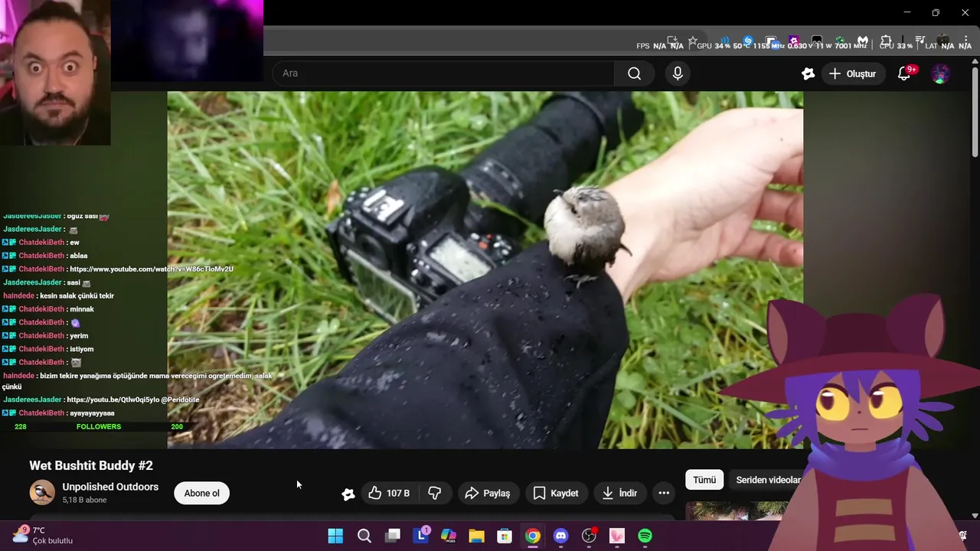Open the Shazam extension icon
This screenshot has width=980, height=551.
pyautogui.click(x=748, y=41)
